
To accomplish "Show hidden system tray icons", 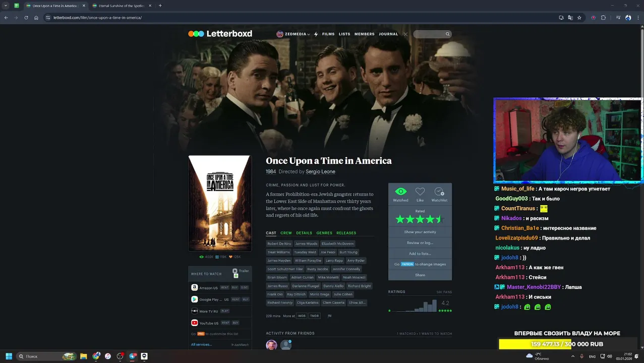I will [572, 356].
